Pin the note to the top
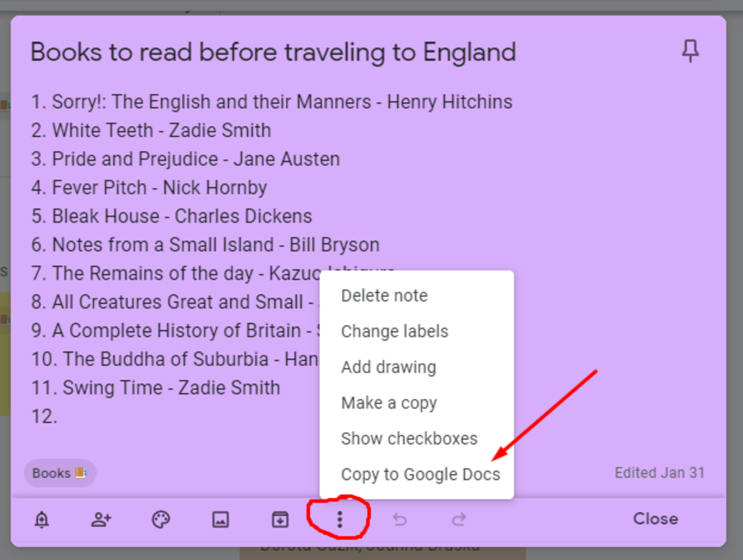Screen dimensions: 743x560 [x=690, y=52]
